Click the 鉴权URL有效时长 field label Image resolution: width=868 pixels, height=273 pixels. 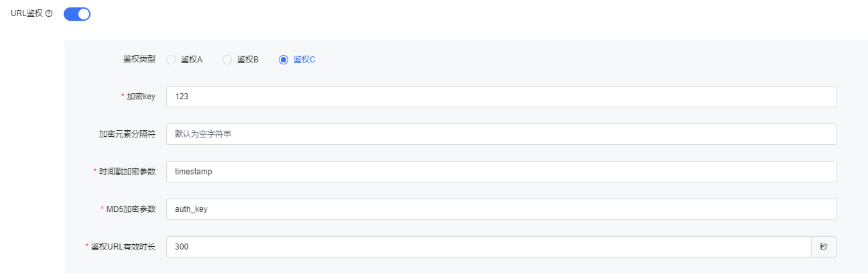(x=123, y=247)
